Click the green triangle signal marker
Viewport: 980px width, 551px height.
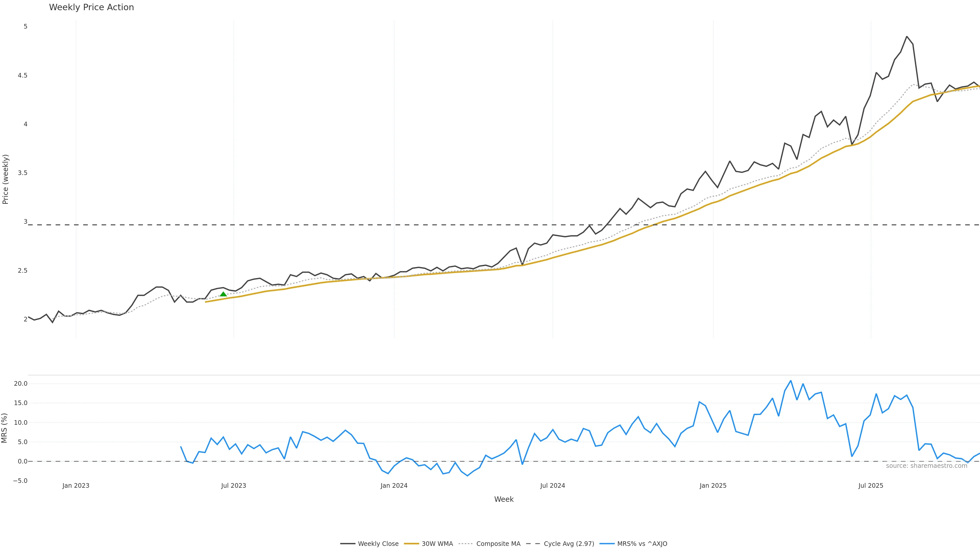click(x=223, y=294)
